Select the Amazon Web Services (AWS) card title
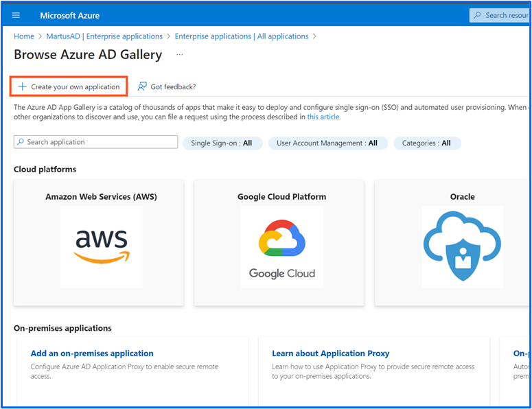 tap(101, 197)
